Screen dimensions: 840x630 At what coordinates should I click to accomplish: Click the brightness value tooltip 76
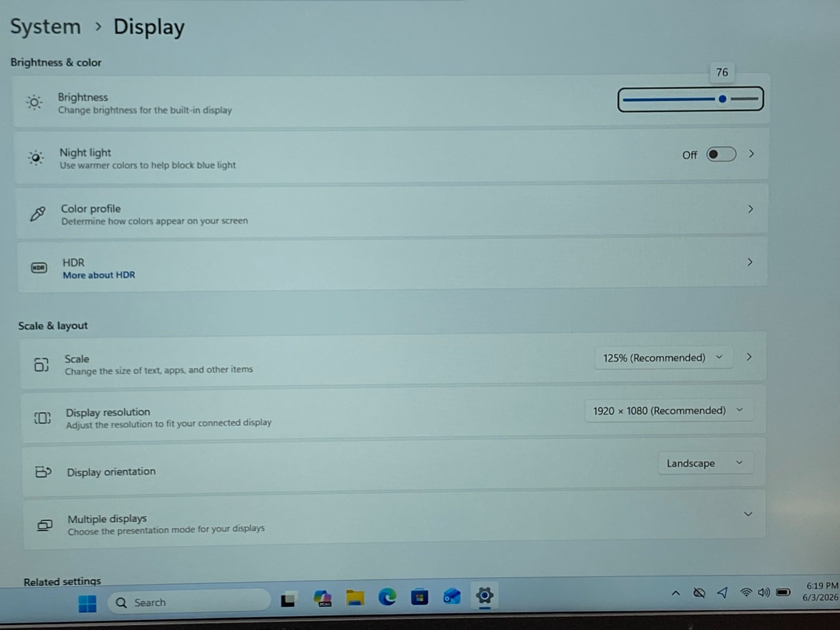(722, 72)
